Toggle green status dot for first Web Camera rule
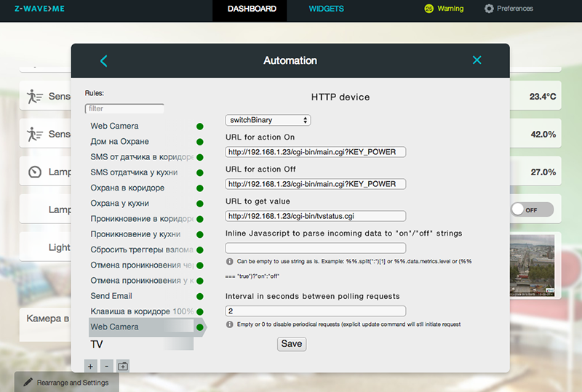 coord(199,127)
